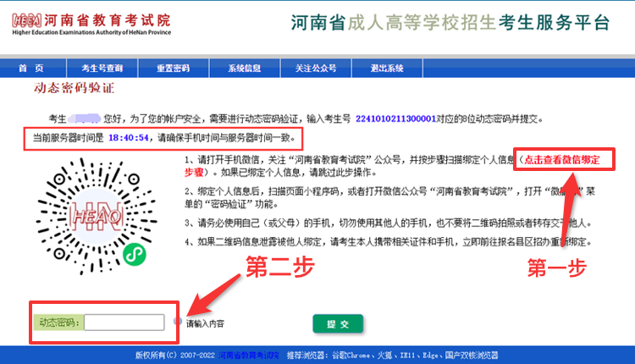
Task: Open the 首页 menu item
Action: [31, 68]
